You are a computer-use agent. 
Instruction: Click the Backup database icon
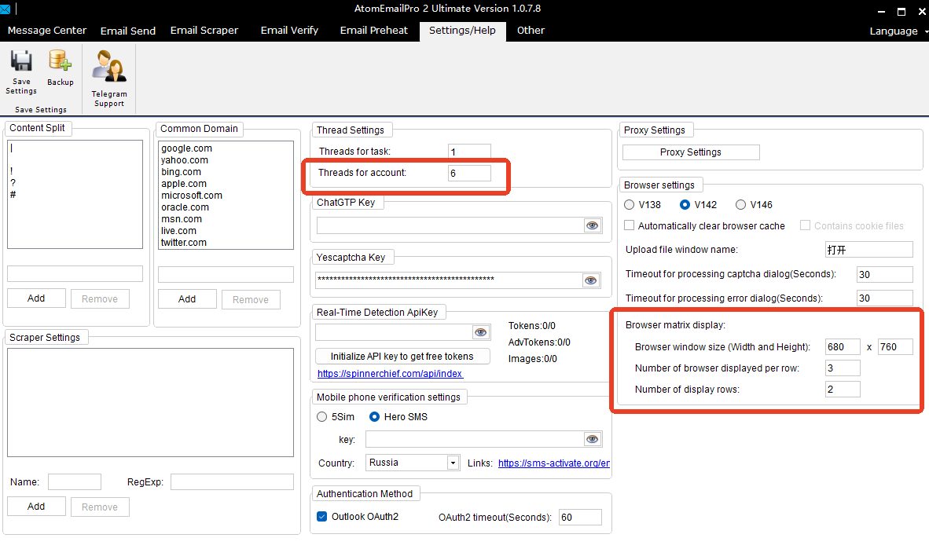[60, 61]
